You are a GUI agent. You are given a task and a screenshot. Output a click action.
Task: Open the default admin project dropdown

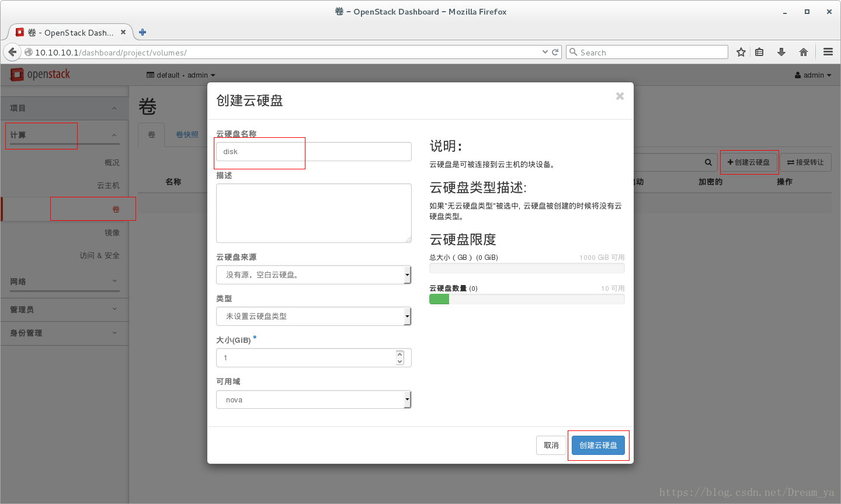point(180,75)
